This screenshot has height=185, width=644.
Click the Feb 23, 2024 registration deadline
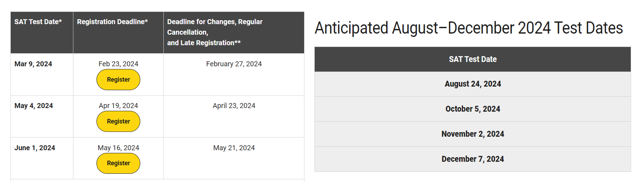(118, 64)
